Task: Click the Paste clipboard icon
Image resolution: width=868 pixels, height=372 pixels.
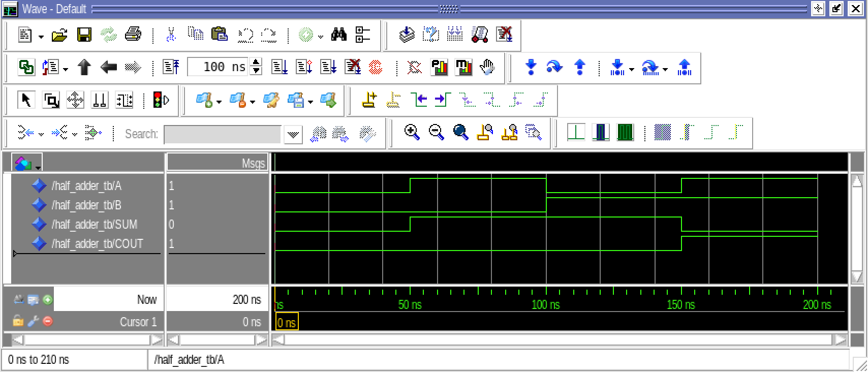Action: click(219, 35)
